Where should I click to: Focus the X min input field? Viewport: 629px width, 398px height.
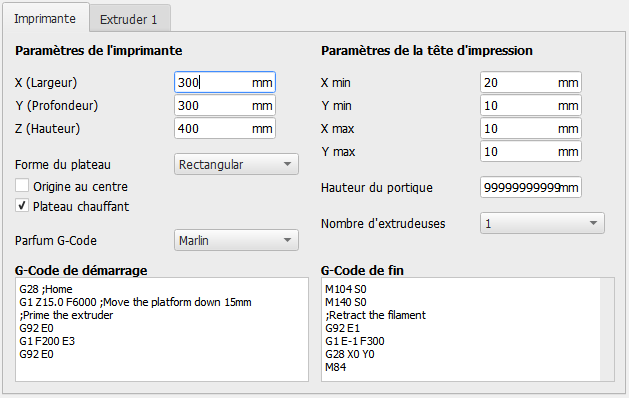click(531, 82)
